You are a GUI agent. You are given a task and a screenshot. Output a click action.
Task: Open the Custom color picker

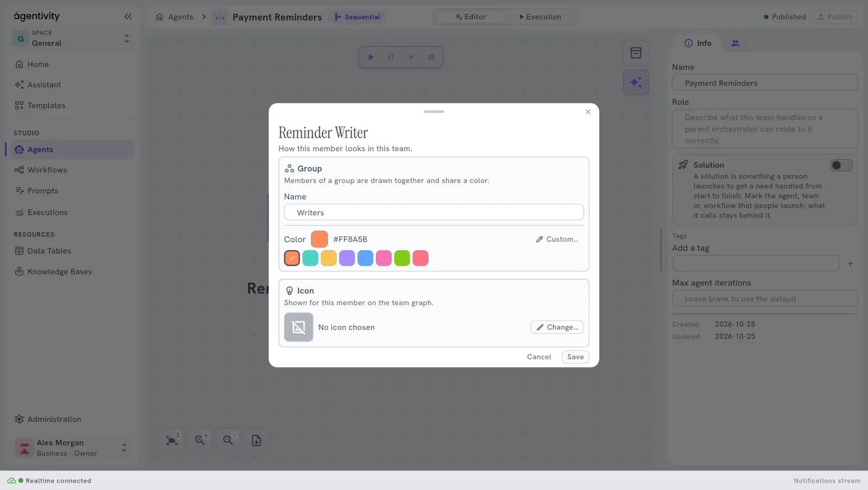[x=557, y=239]
